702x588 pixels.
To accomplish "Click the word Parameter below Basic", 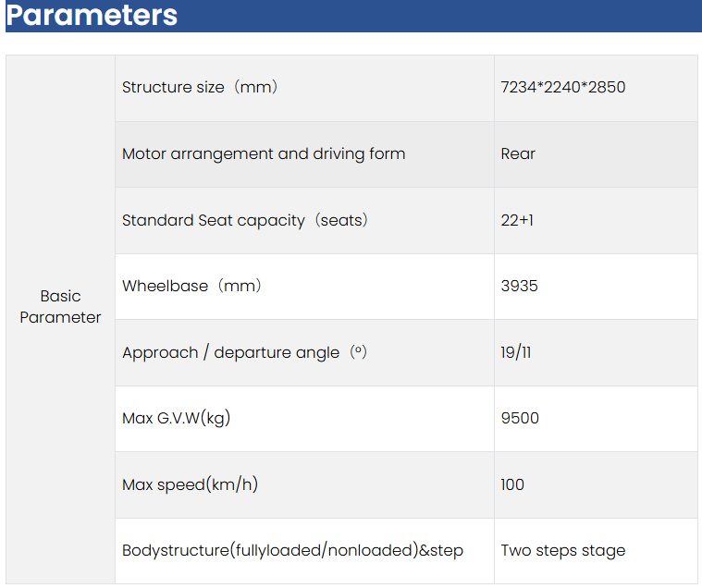I will click(60, 317).
